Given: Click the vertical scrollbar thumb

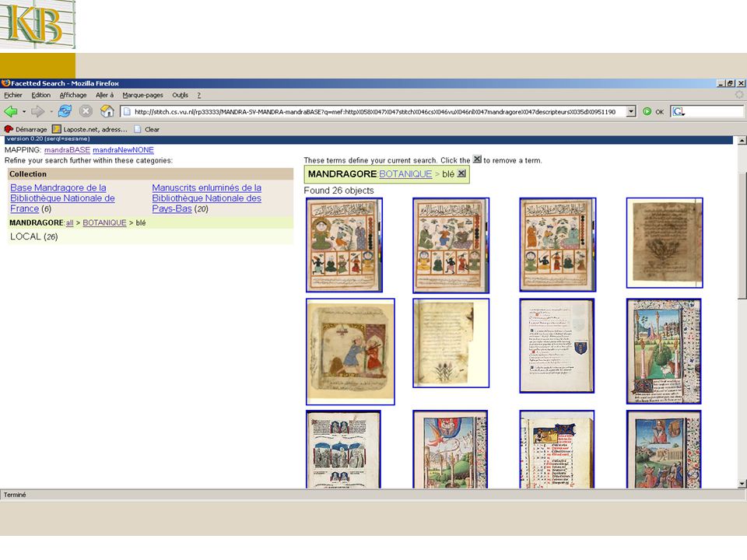Looking at the screenshot, I should (x=742, y=236).
